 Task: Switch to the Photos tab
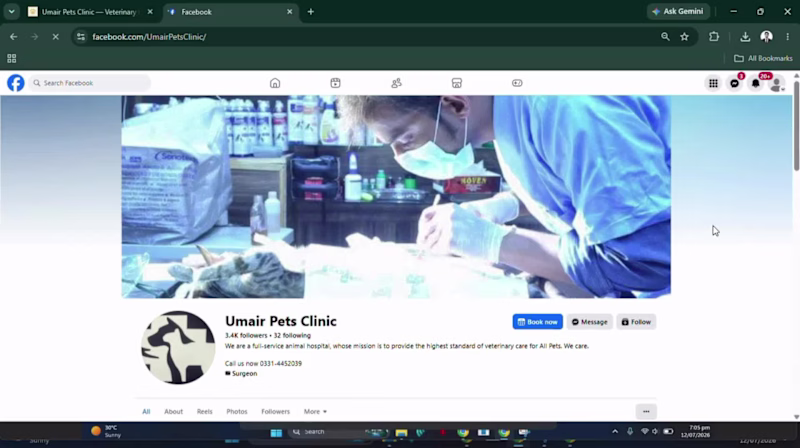pyautogui.click(x=237, y=411)
